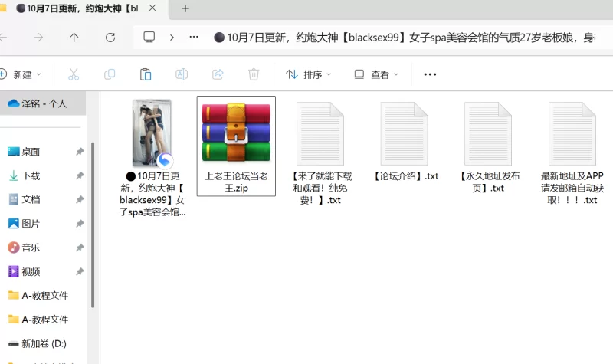Go up one folder level

(x=74, y=38)
